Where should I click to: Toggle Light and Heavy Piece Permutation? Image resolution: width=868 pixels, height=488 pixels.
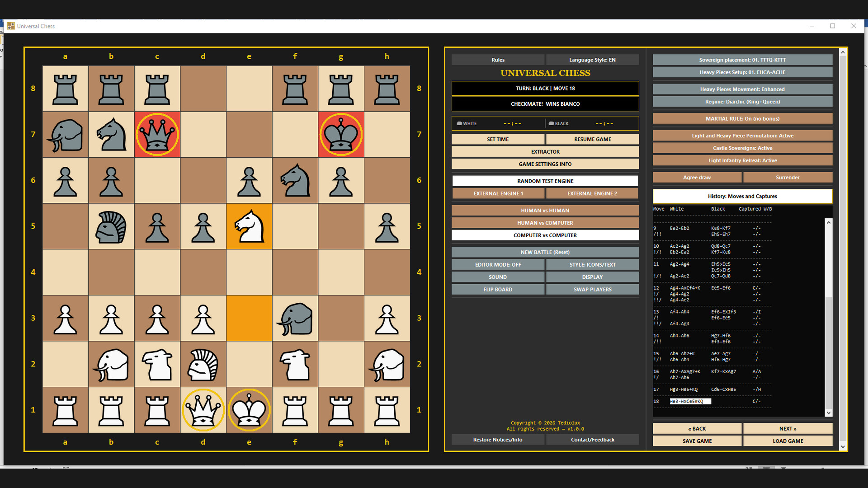coord(742,136)
